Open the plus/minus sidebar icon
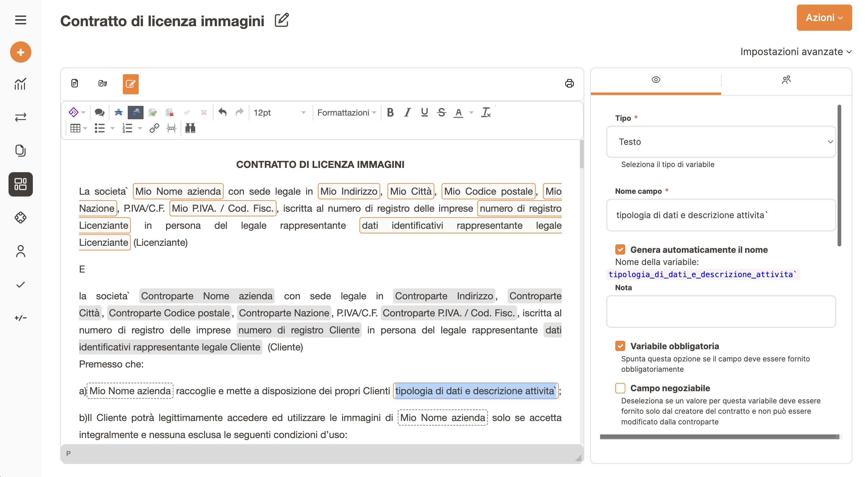 click(21, 318)
